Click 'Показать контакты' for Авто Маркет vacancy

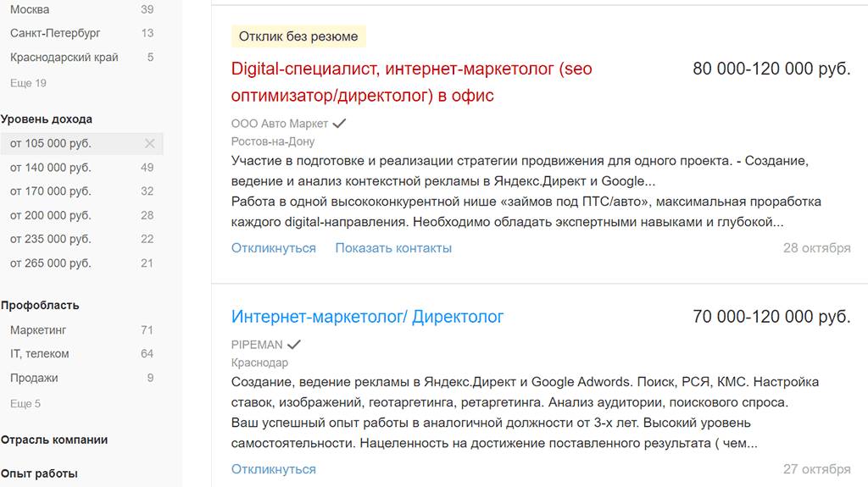point(393,248)
